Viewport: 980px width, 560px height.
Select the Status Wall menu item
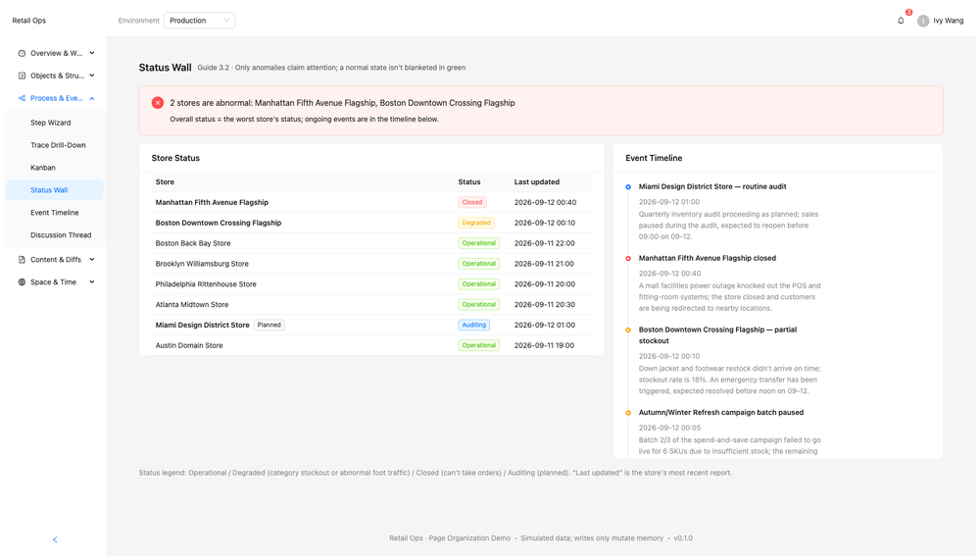point(55,190)
